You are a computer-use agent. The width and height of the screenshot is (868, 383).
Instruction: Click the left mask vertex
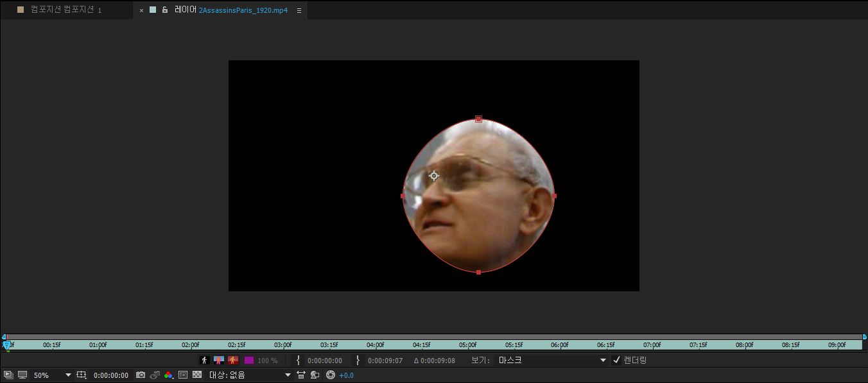coord(403,196)
